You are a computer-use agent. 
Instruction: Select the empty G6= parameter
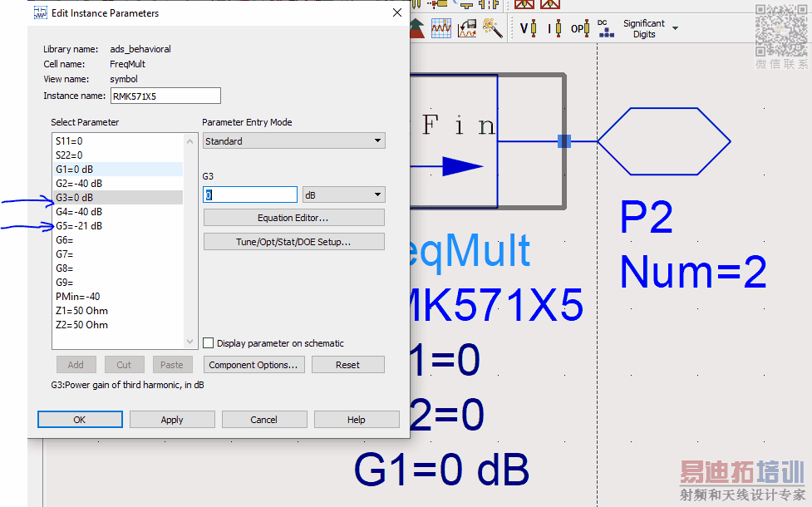tap(118, 239)
